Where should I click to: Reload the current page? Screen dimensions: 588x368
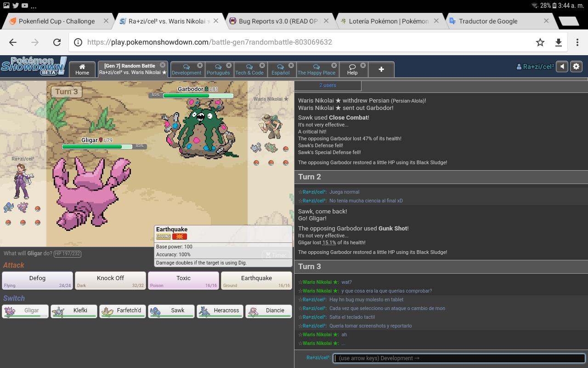57,42
